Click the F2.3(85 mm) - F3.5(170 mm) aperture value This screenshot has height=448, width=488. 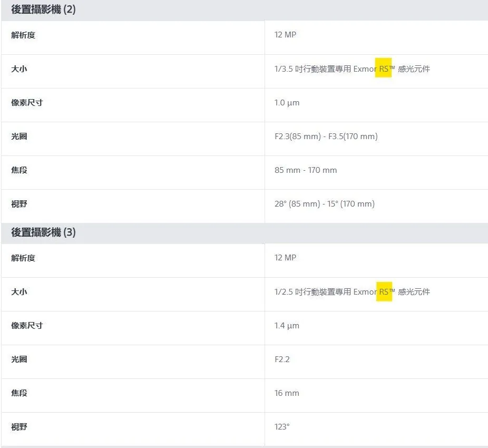point(326,137)
